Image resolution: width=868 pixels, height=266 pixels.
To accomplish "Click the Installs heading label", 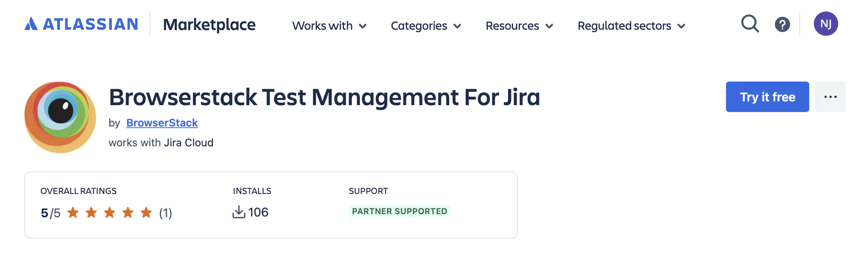I will click(x=252, y=191).
